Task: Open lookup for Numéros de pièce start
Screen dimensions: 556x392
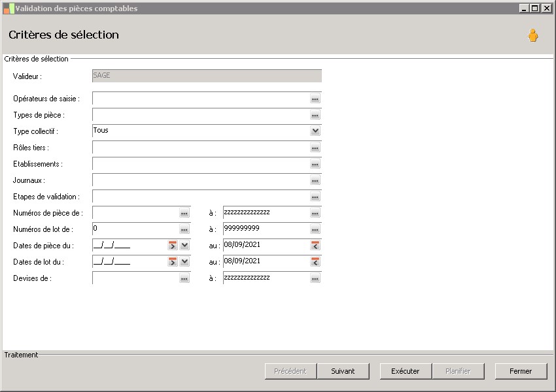Action: point(184,213)
